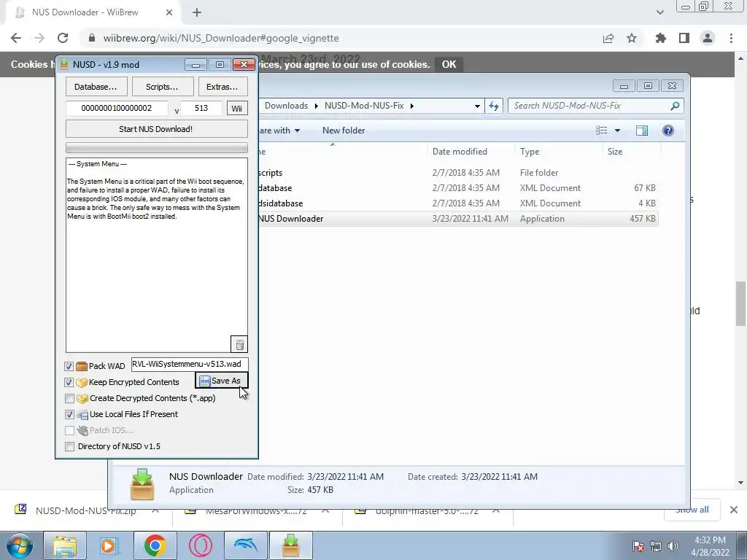
Task: Close the Chrome downloads bar
Action: 734,510
